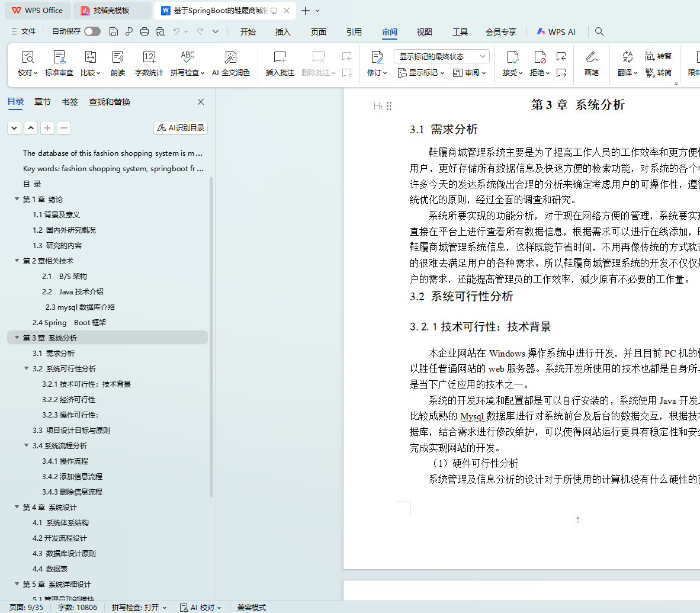Click the 标准审查 icon

[59, 57]
